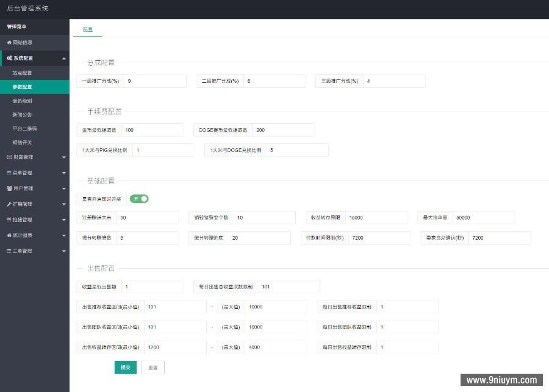The image size is (549, 392).
Task: Click the gears icon beside 系统配置
Action: click(x=10, y=59)
